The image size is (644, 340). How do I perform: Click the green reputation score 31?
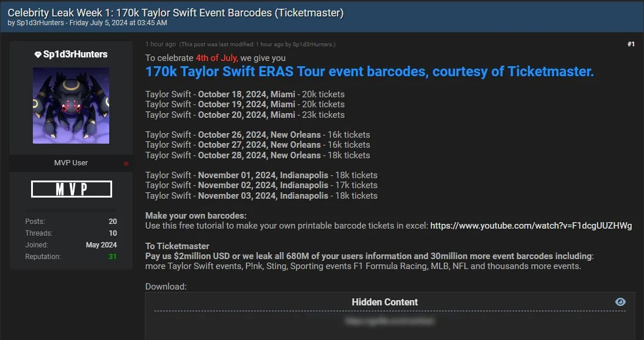click(112, 257)
